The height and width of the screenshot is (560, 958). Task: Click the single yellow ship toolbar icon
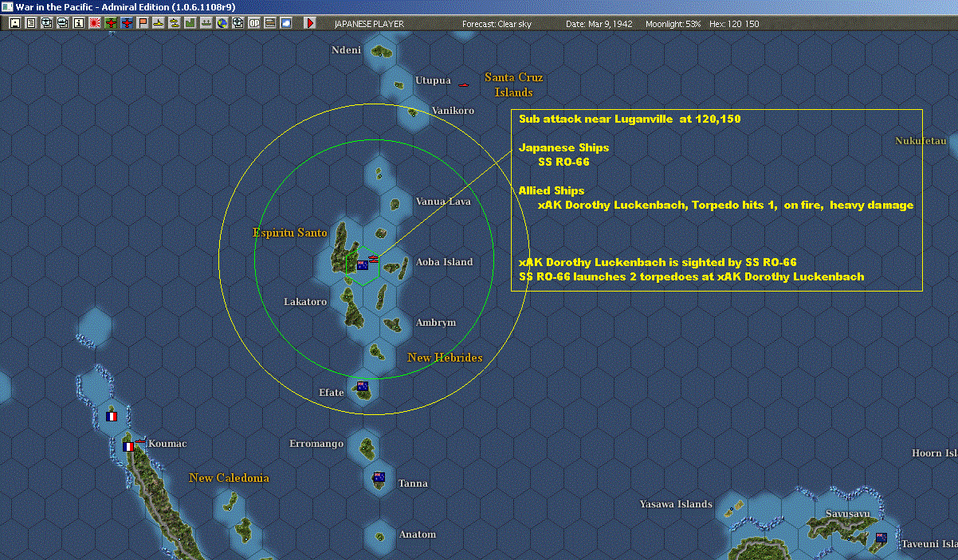point(159,23)
